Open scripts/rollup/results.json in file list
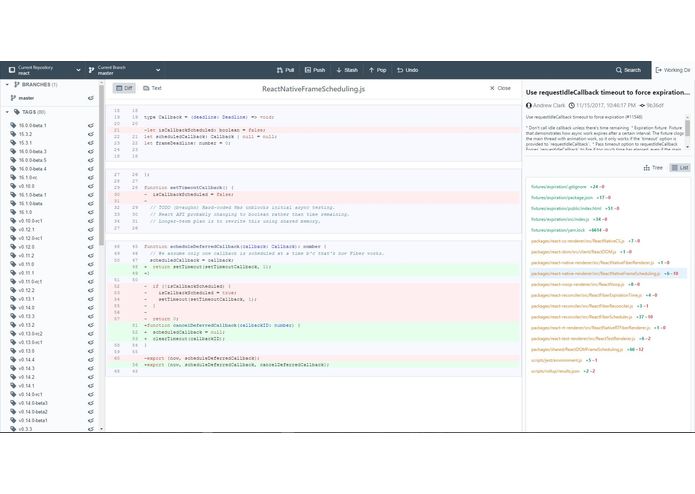Screen dimensions: 695x494 pyautogui.click(x=555, y=371)
